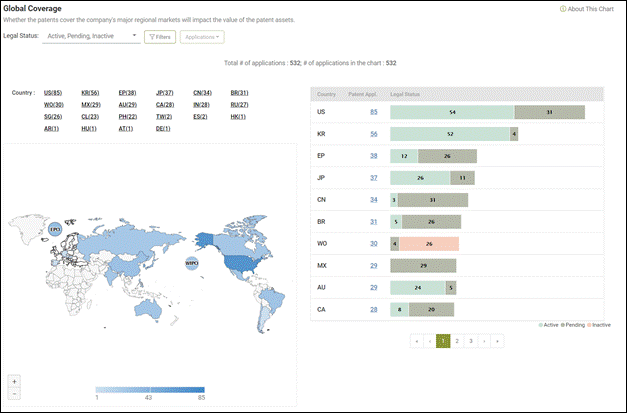
Task: Toggle the Inactive legend item
Action: [x=599, y=325]
